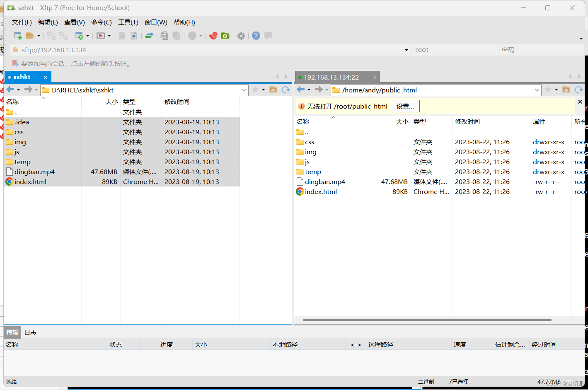The width and height of the screenshot is (588, 390).
Task: Open the remote parent '..' folder
Action: click(x=303, y=132)
